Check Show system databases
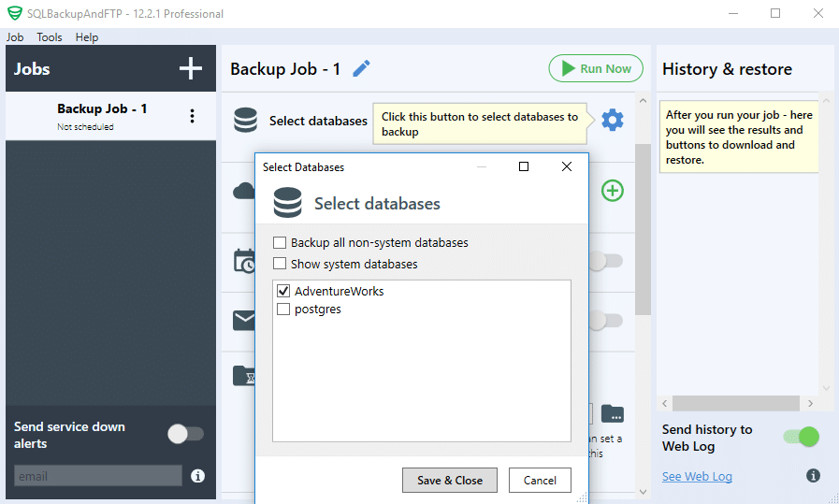Viewport: 839px width, 504px height. click(280, 264)
